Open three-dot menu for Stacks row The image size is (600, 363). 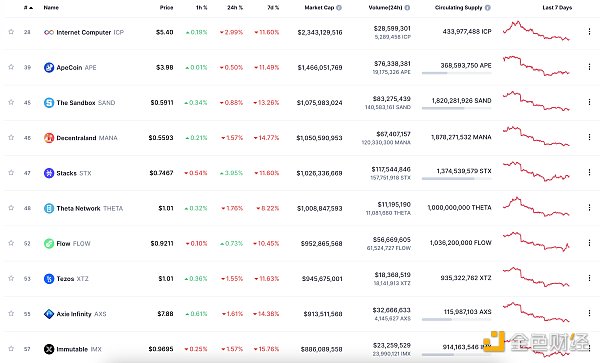coord(589,172)
